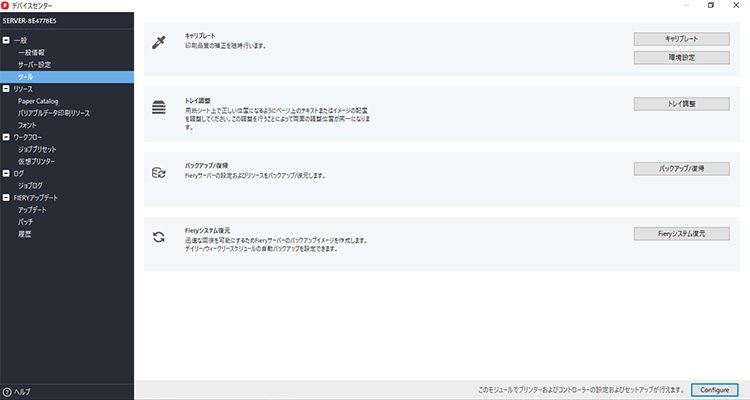Click the eyedropper calibrate icon
This screenshot has width=750, height=400.
pyautogui.click(x=158, y=42)
